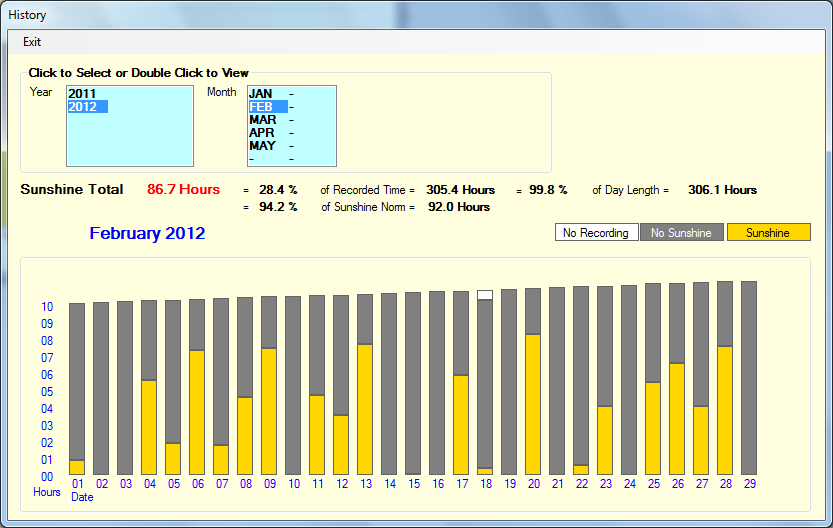Click the red 86.7 Hours sunshine total
The width and height of the screenshot is (833, 528).
[183, 190]
